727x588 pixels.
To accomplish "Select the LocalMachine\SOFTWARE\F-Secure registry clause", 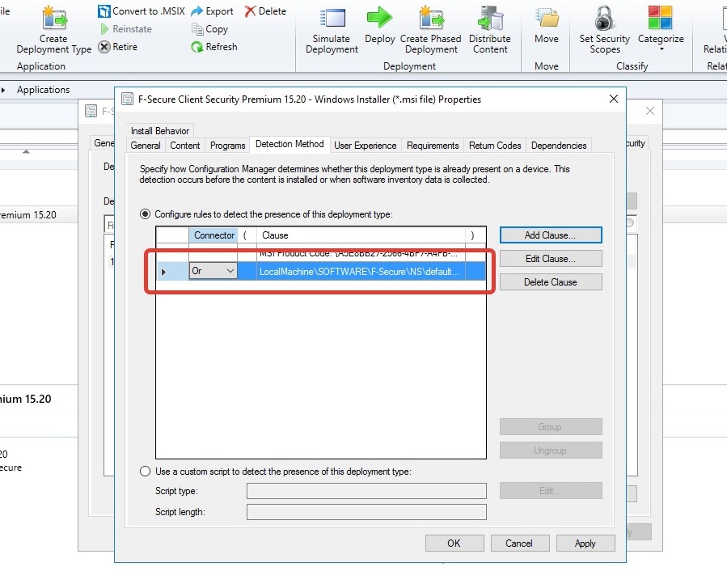I will click(359, 272).
